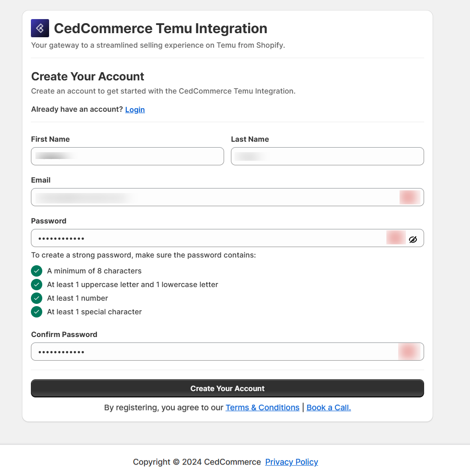Click the Email field label
470x476 pixels.
[x=41, y=180]
